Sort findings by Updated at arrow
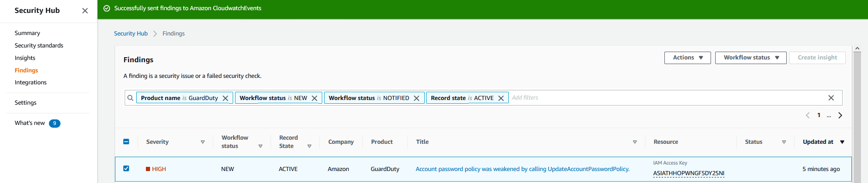 [x=842, y=142]
